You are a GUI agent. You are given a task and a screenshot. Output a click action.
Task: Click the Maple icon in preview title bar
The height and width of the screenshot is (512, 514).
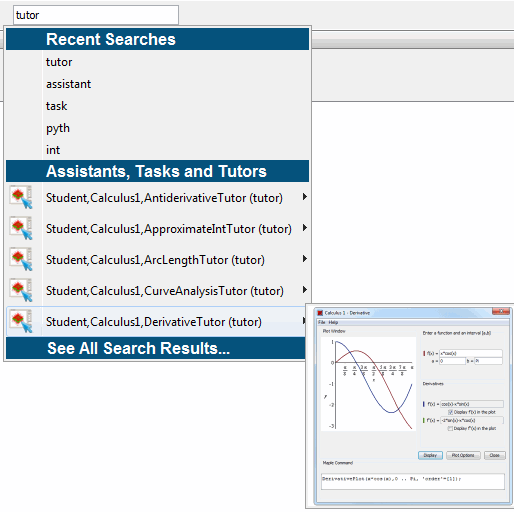[320, 313]
